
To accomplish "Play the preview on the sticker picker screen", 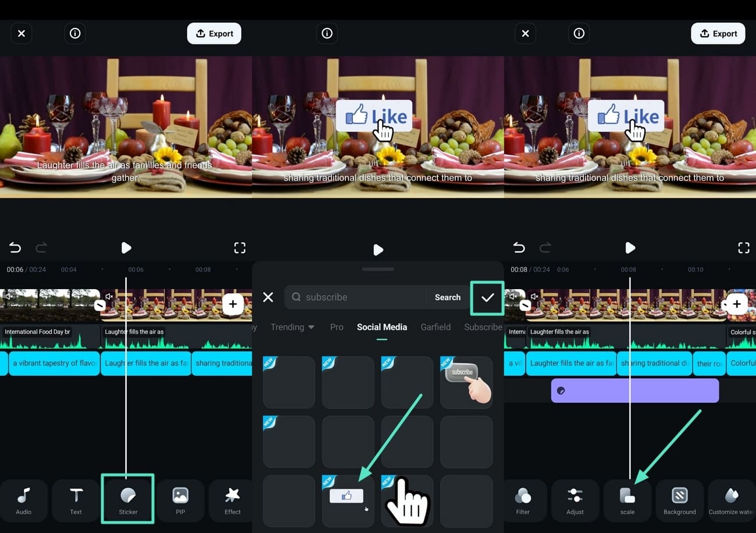I will tap(378, 250).
